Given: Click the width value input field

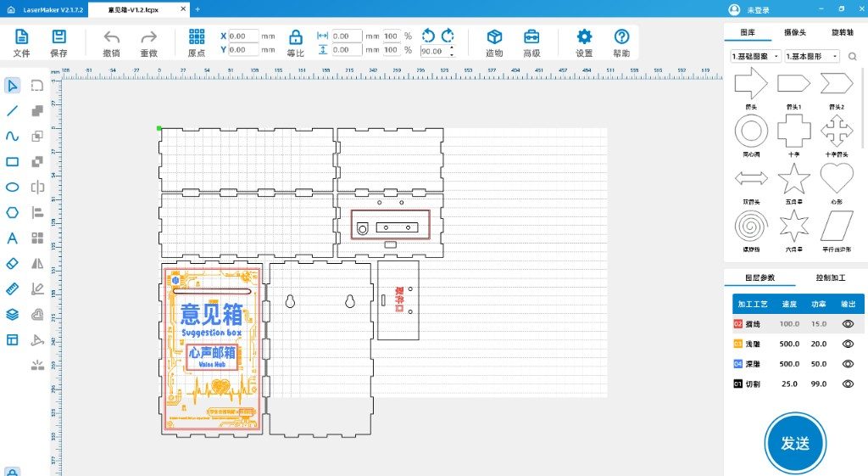Looking at the screenshot, I should coord(347,36).
